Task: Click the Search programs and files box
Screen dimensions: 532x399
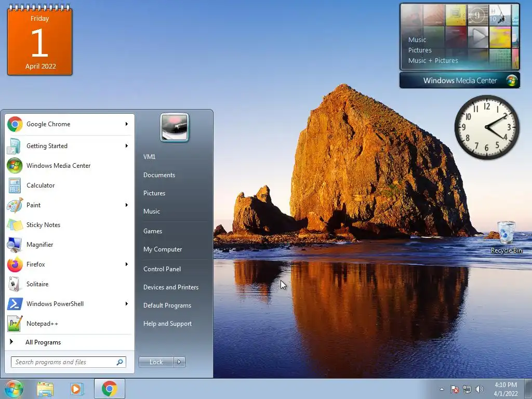Action: coord(68,362)
